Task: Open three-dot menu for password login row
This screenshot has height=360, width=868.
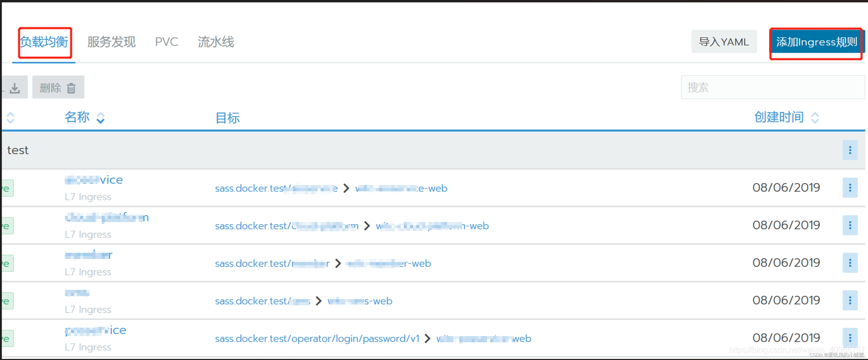Action: pyautogui.click(x=850, y=338)
